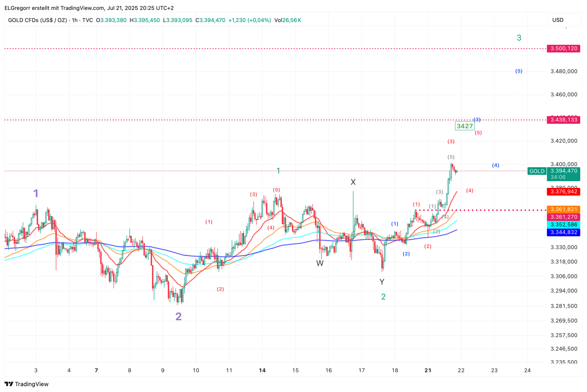Viewport: 587px width, 392px height.
Task: Click the TradingView logo icon at bottom left
Action: tap(9, 384)
